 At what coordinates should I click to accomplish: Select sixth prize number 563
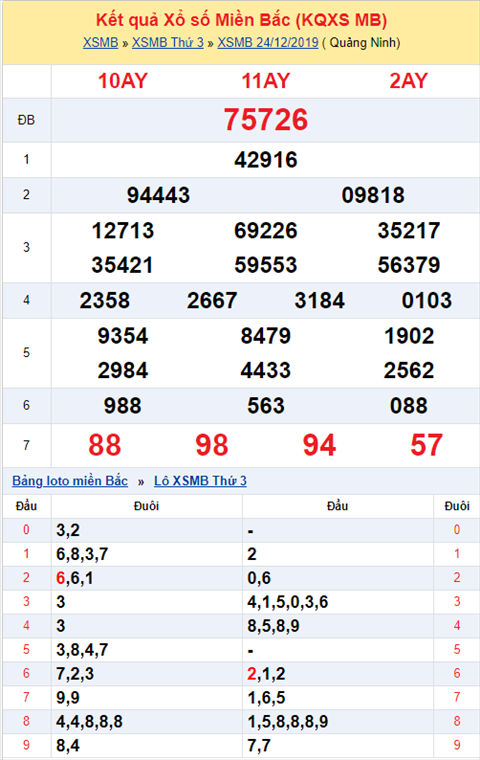click(x=266, y=406)
